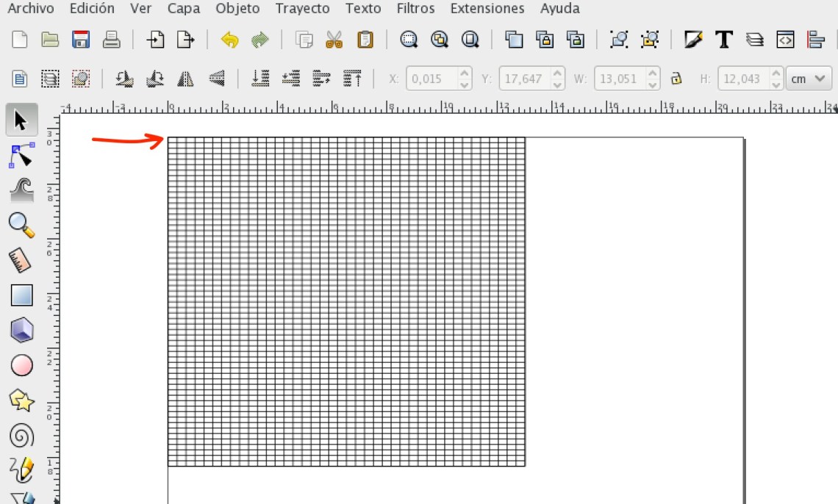Select the Selector arrow tool
This screenshot has height=504, width=838.
[x=21, y=119]
